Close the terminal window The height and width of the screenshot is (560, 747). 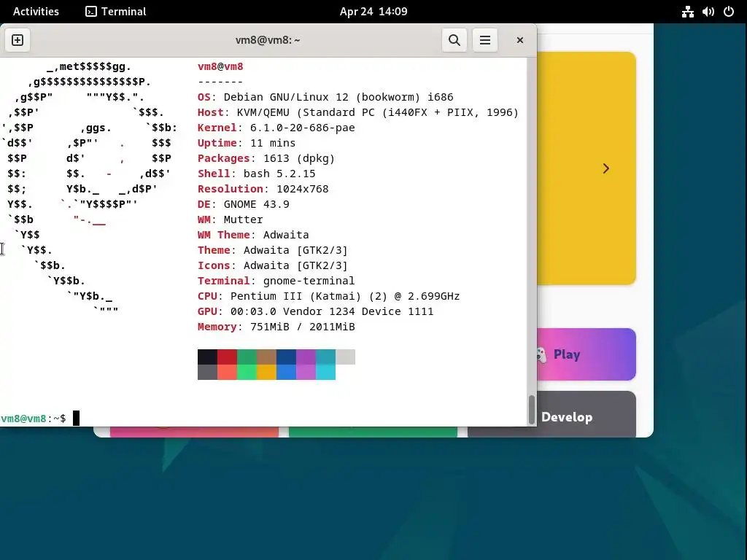(519, 40)
